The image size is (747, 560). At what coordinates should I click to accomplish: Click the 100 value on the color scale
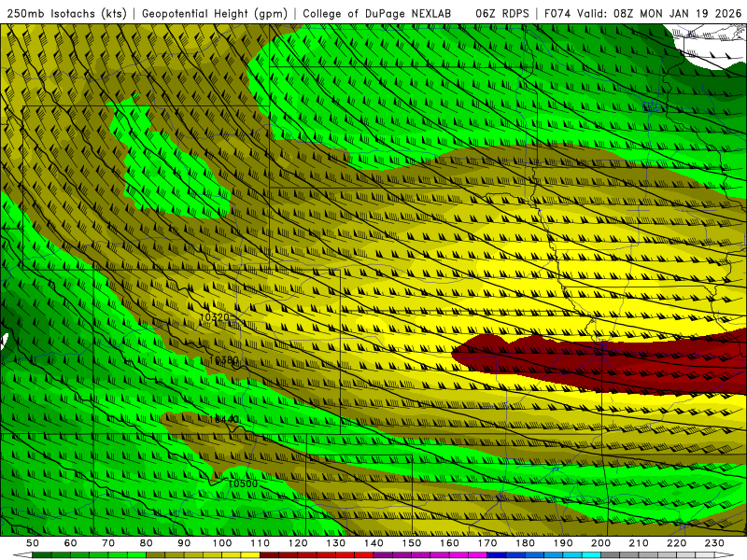(222, 543)
